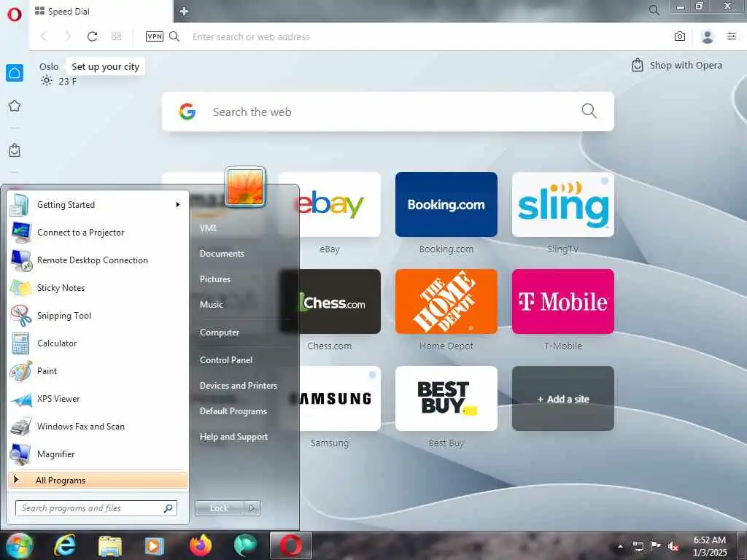Click the Shop with Opera link
The height and width of the screenshot is (560, 747).
(676, 65)
